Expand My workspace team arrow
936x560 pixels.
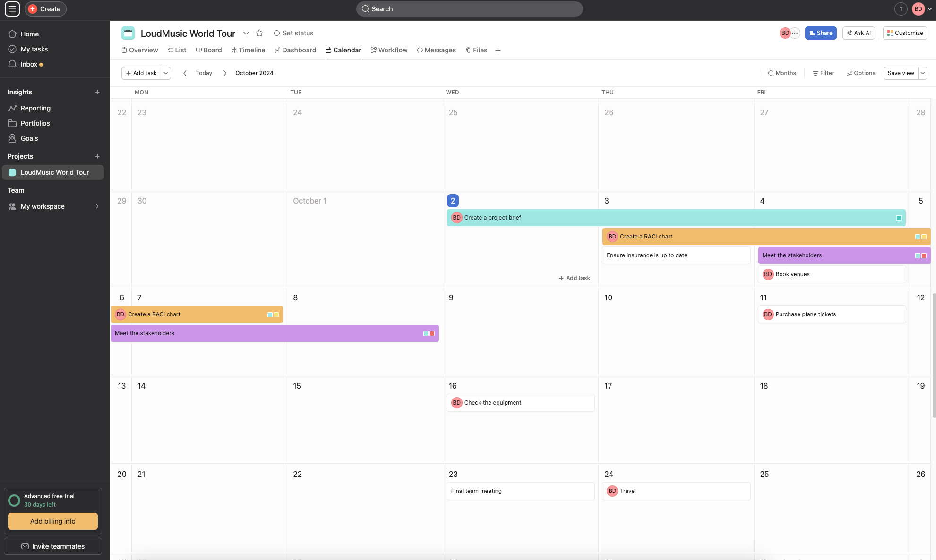point(97,206)
